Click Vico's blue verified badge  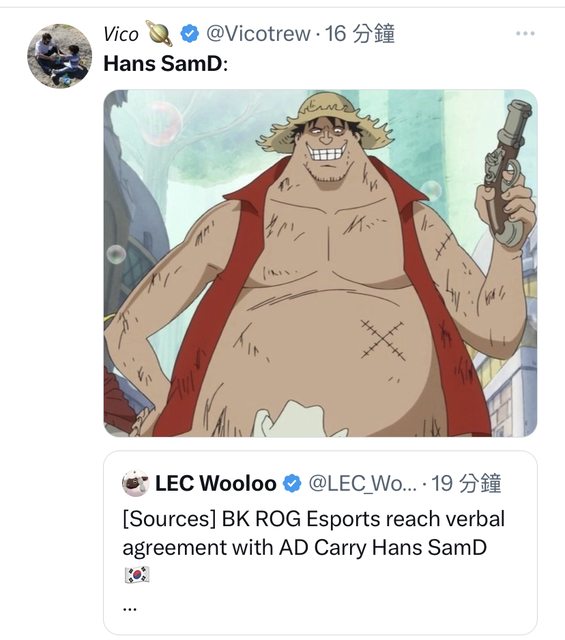coord(189,34)
